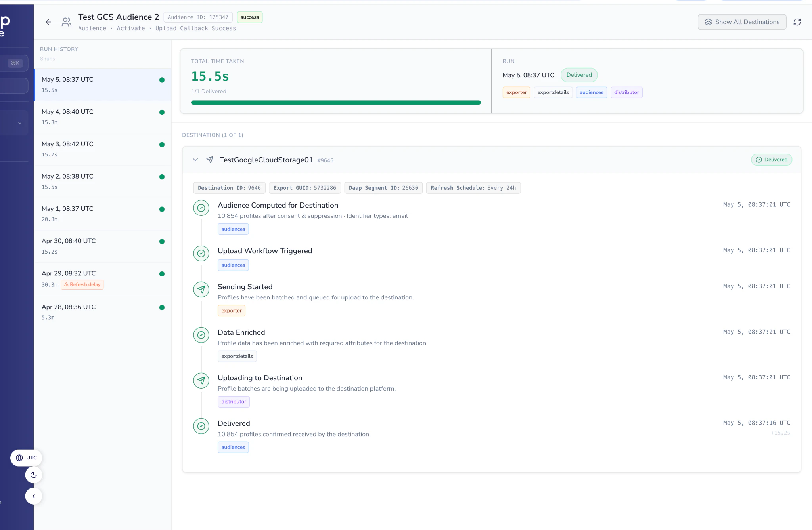Click audiences tag under Audience Computed step

coord(233,229)
